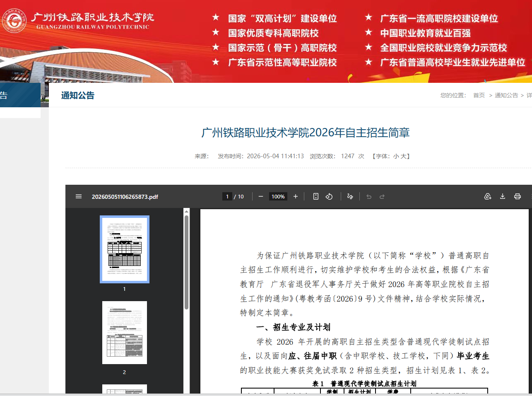Click 广东省一流高职院校建设单位 banner text
This screenshot has width=532, height=396.
tap(439, 19)
